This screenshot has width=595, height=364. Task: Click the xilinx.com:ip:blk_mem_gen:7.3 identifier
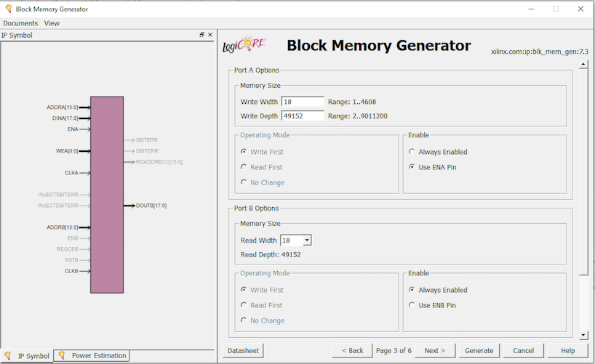tap(539, 52)
